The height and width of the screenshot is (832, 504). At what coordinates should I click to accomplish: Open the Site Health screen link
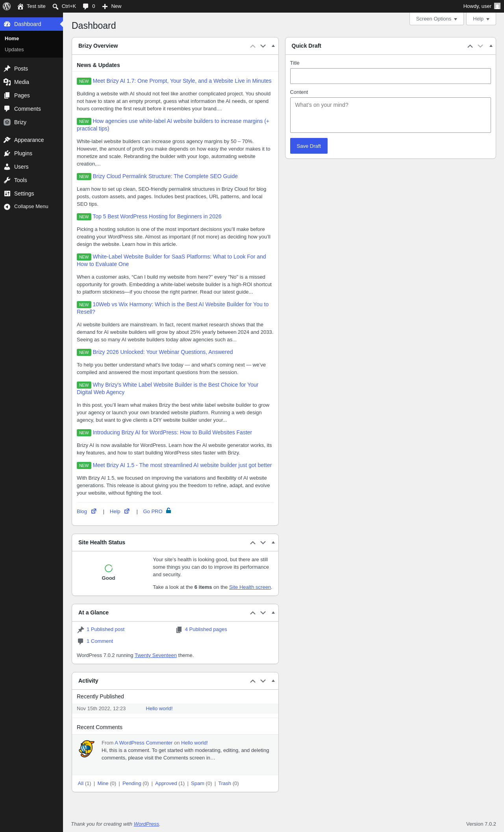click(x=250, y=587)
